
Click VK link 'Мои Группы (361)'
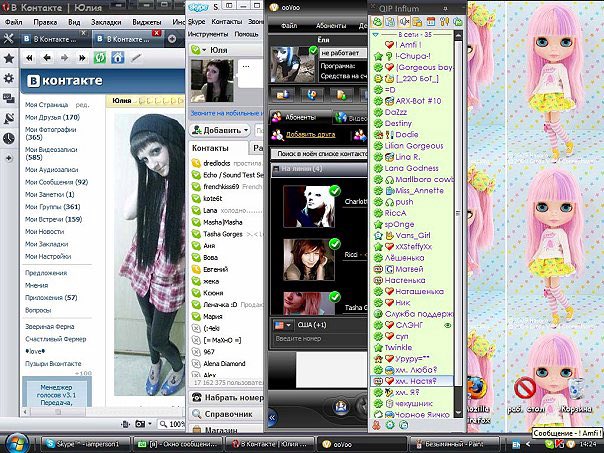coord(52,206)
